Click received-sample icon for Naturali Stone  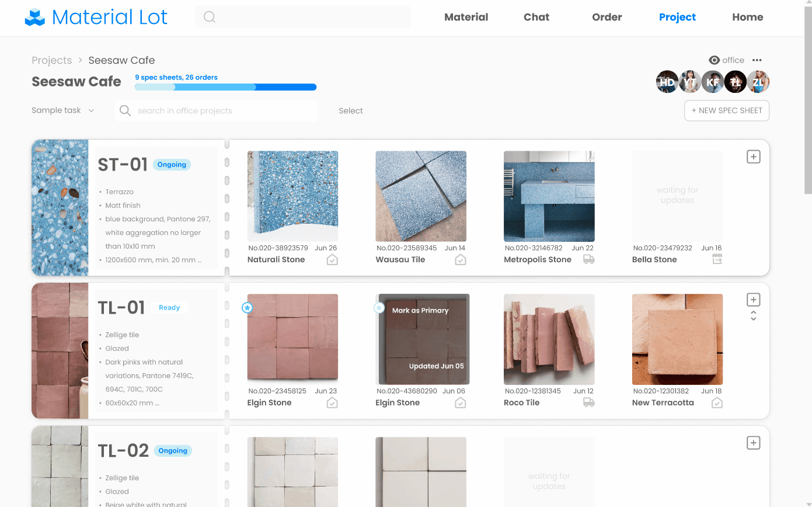332,260
